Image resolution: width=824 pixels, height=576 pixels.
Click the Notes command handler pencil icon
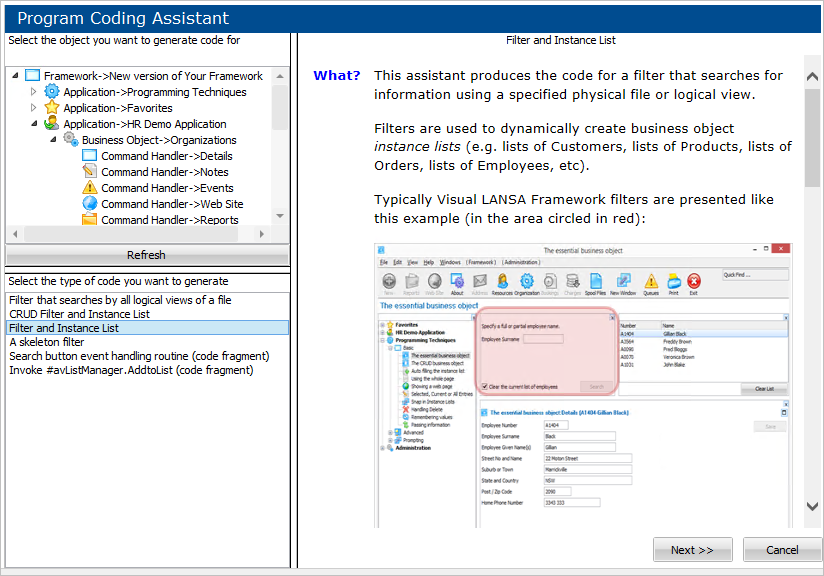(90, 171)
